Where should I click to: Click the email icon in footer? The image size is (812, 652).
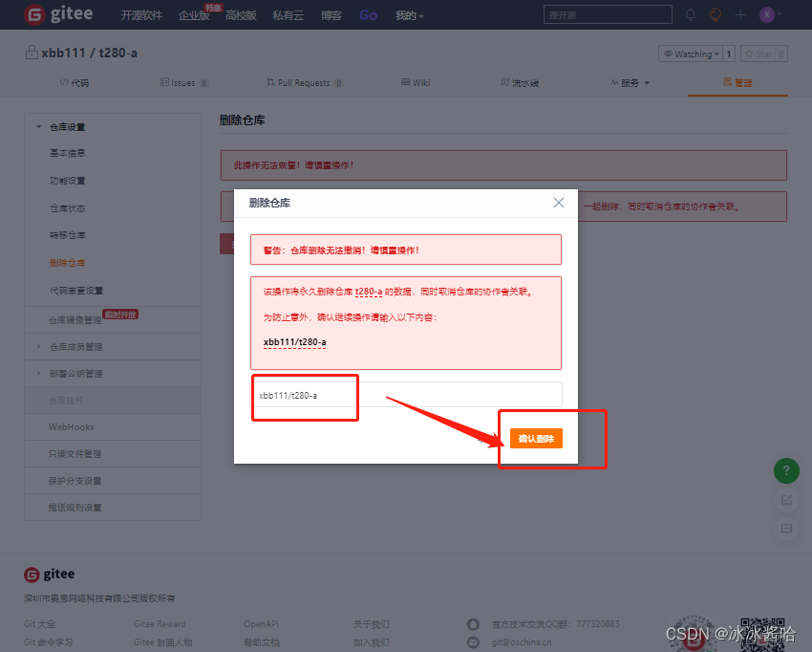pyautogui.click(x=473, y=642)
